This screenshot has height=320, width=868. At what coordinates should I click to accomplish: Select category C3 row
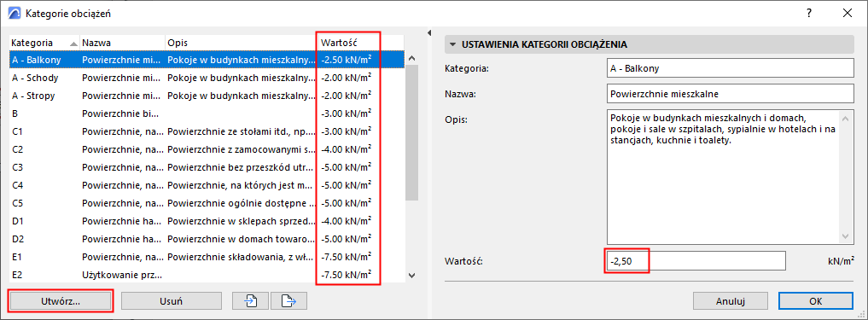pyautogui.click(x=207, y=167)
